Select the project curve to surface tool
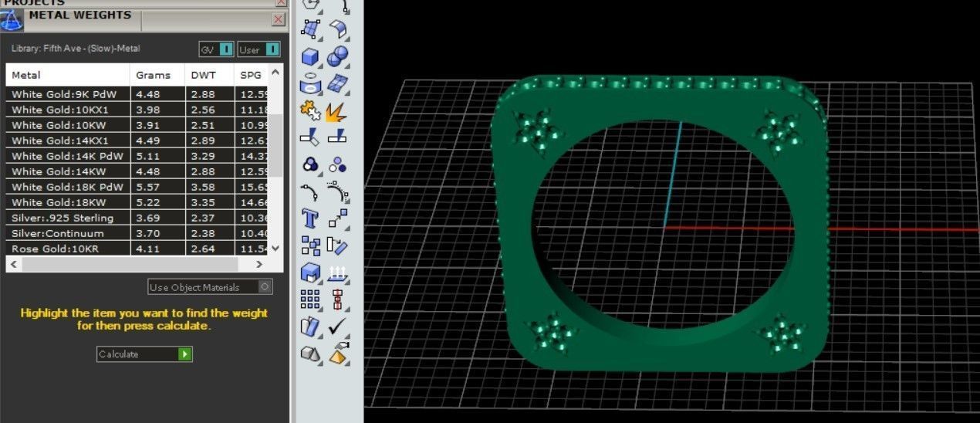Screen dimensions: 980x423 (x=310, y=83)
